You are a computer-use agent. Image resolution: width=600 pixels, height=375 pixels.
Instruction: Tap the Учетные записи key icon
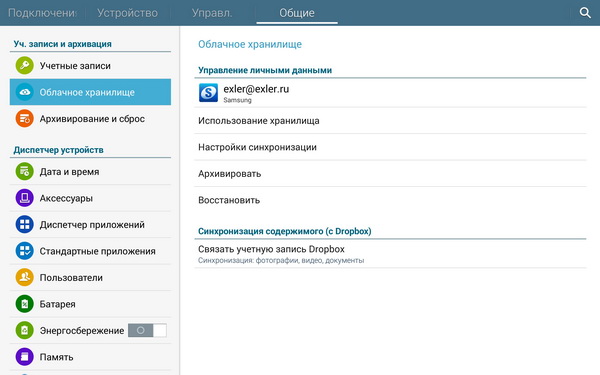pyautogui.click(x=24, y=65)
